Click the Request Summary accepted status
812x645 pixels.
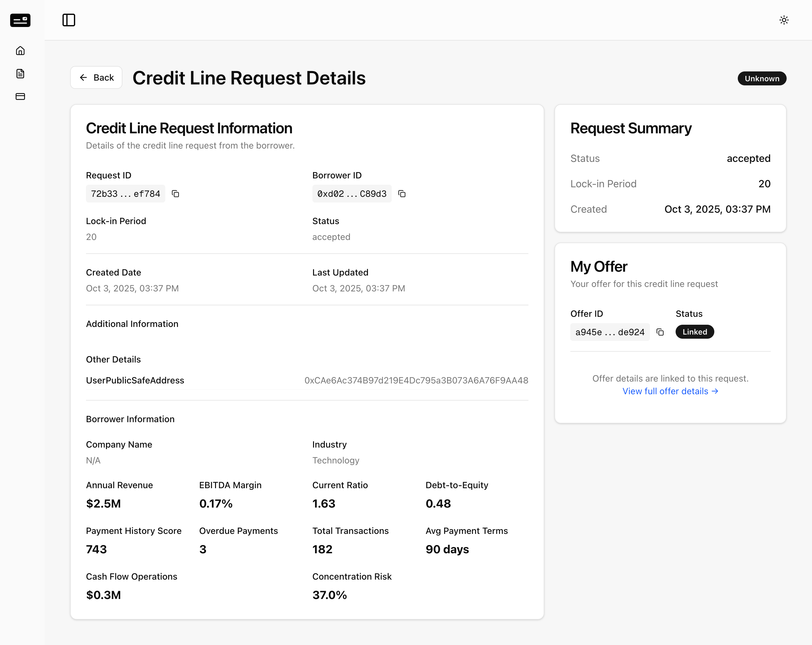[x=748, y=158]
